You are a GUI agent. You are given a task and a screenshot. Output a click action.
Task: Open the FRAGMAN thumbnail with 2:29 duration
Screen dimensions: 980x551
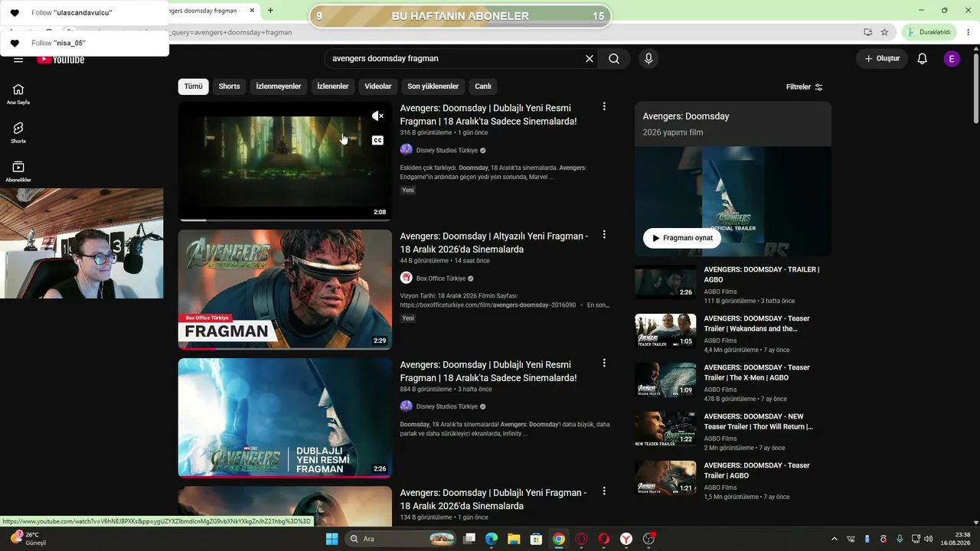[x=285, y=290]
